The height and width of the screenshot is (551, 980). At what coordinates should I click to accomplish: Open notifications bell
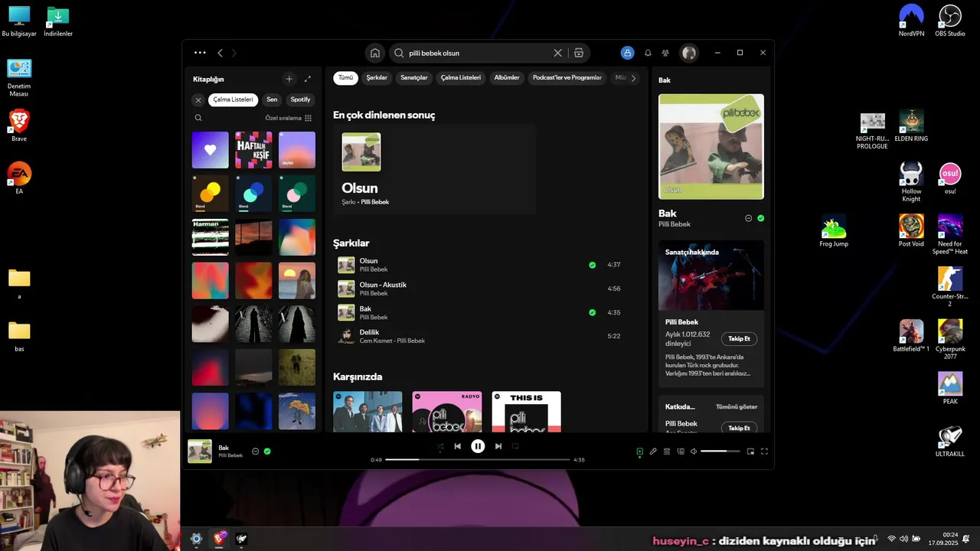pos(648,53)
